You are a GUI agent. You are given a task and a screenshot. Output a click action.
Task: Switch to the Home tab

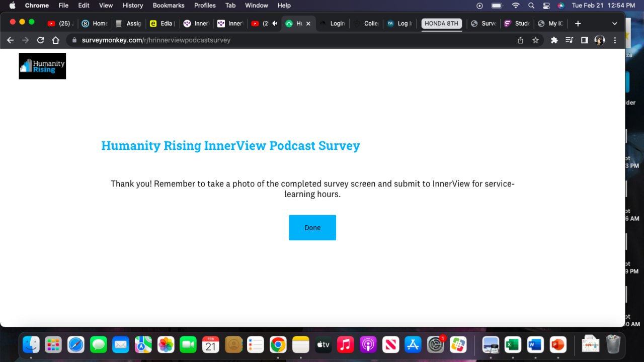pyautogui.click(x=95, y=24)
